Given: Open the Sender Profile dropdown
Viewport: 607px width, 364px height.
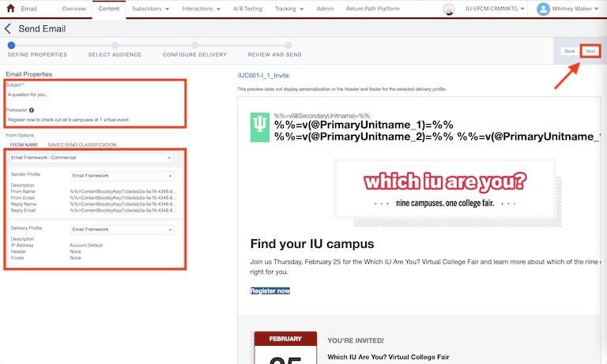Looking at the screenshot, I should tap(122, 175).
